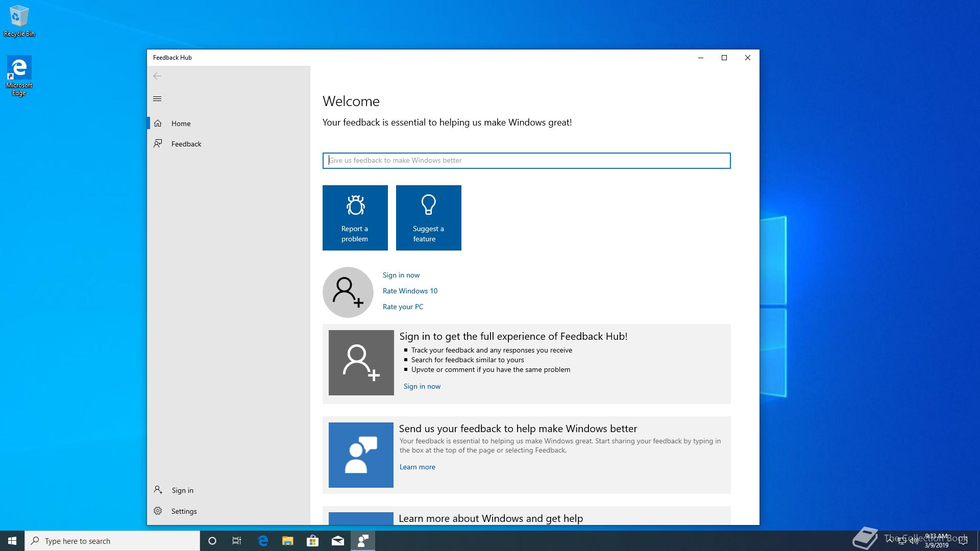Open Settings in the Feedback Hub sidebar
The width and height of the screenshot is (980, 551).
pos(229,511)
